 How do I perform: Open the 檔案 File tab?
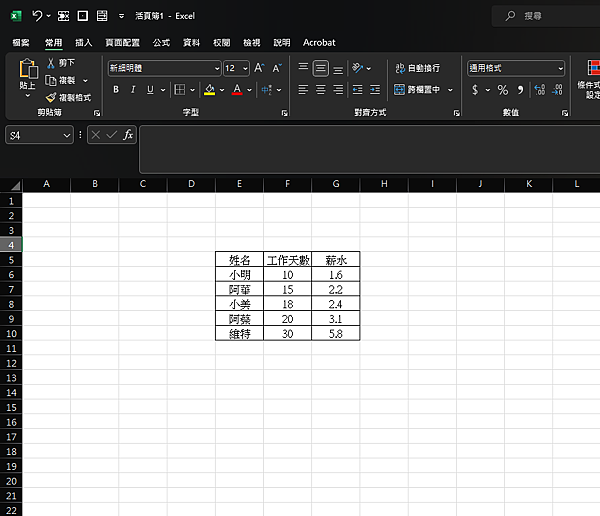click(21, 42)
